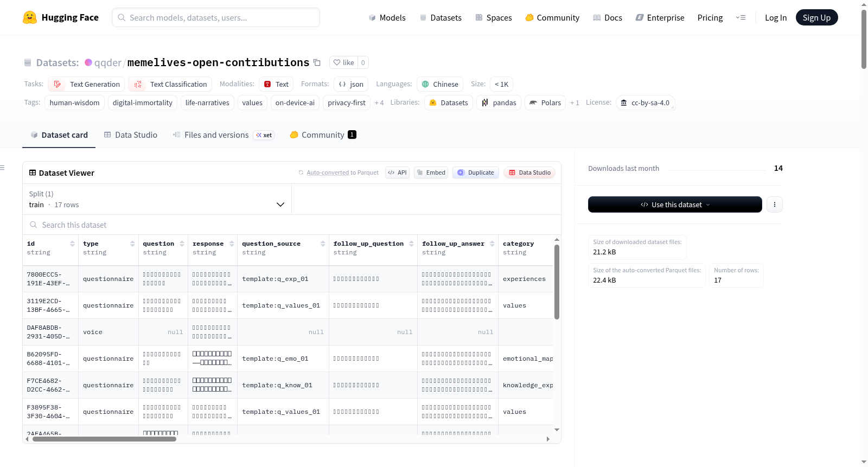The width and height of the screenshot is (868, 467).
Task: Click the Chinese language tag
Action: pyautogui.click(x=440, y=84)
